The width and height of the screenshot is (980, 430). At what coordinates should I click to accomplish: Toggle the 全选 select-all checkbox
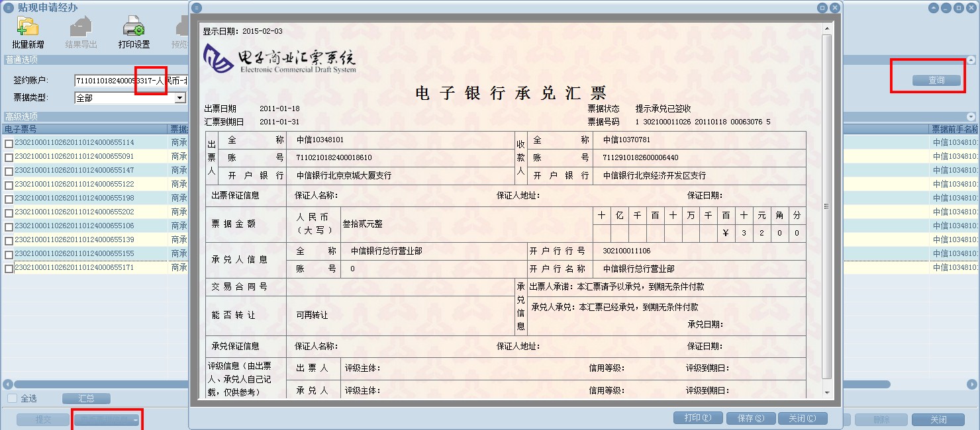click(12, 398)
